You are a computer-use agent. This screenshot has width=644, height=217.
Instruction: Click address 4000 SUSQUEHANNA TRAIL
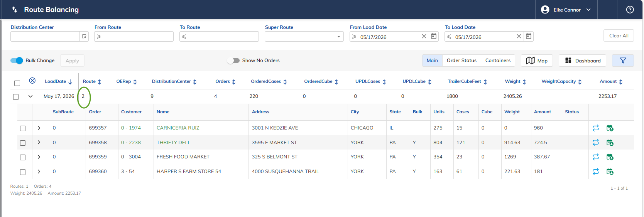[286, 172]
